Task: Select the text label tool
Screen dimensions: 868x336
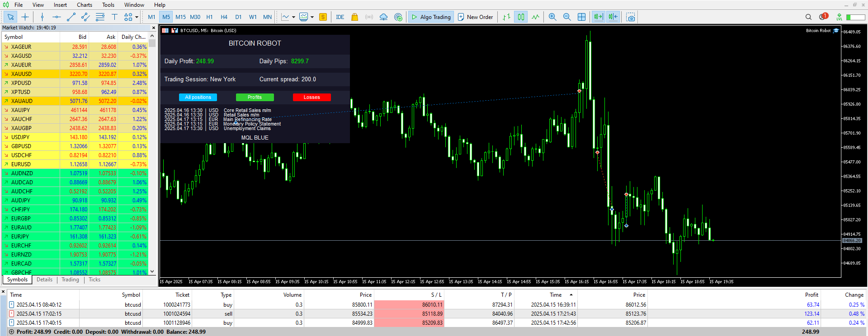Action: [114, 17]
